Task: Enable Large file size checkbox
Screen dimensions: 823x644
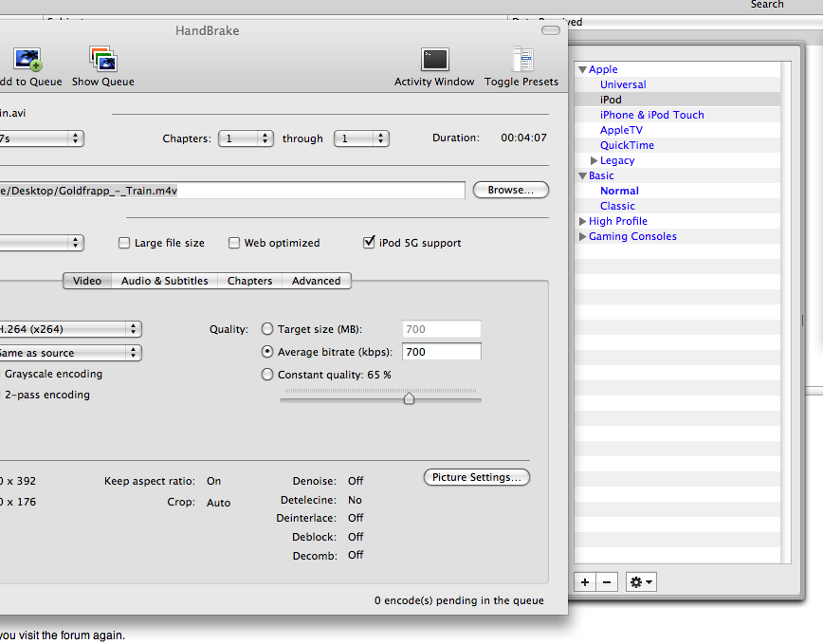Action: click(124, 243)
